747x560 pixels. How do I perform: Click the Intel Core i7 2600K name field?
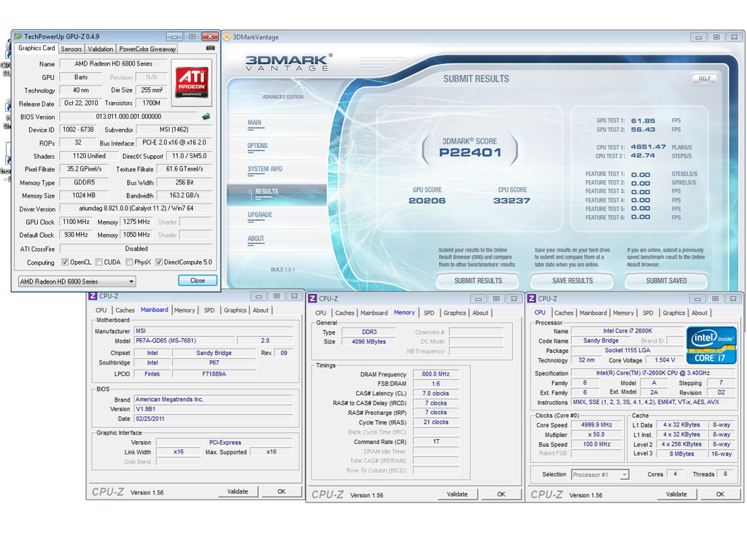(627, 331)
